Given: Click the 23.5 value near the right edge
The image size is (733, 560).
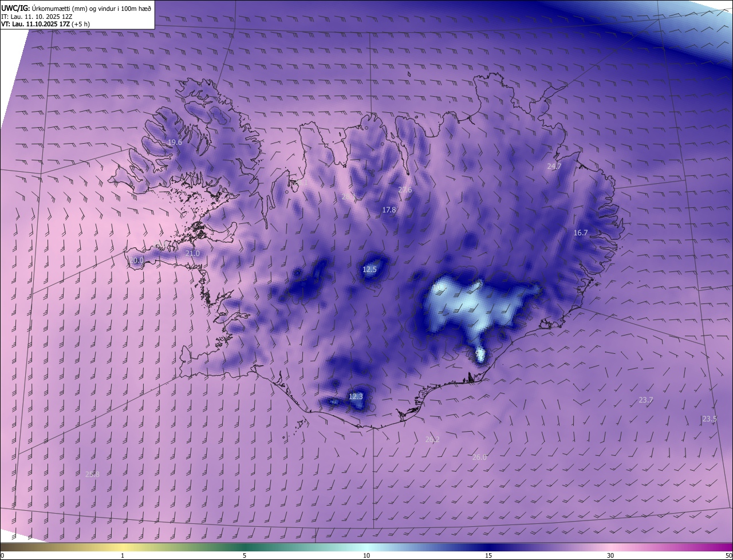Looking at the screenshot, I should tap(710, 419).
